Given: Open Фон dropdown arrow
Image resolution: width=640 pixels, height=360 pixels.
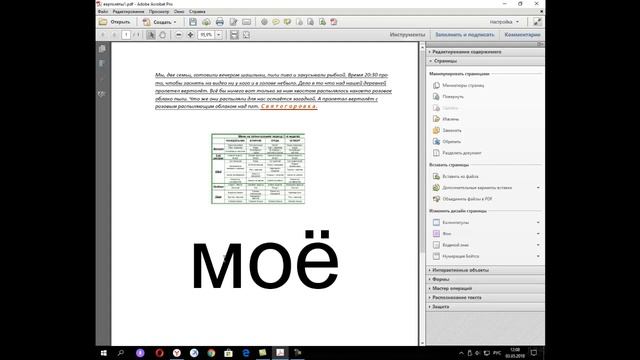Looking at the screenshot, I should click(538, 234).
